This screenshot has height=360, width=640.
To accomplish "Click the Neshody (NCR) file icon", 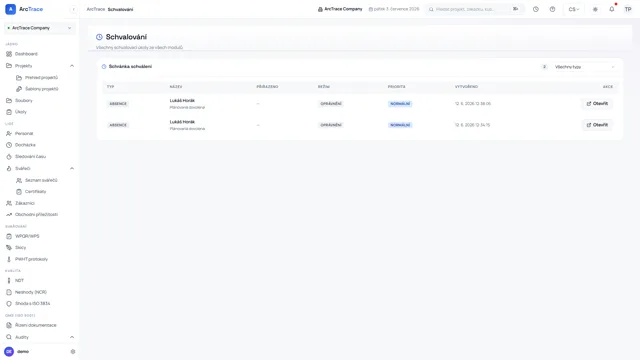I will (x=9, y=292).
